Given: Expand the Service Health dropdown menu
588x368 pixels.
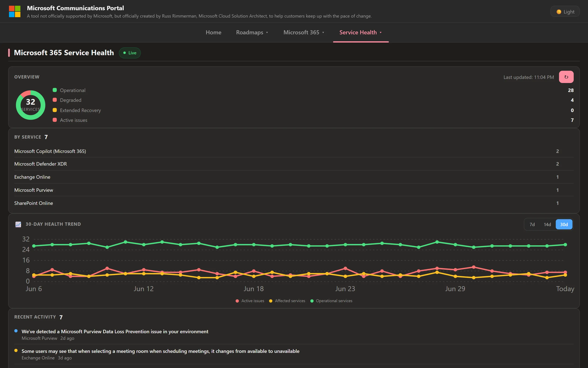Looking at the screenshot, I should click(x=361, y=32).
